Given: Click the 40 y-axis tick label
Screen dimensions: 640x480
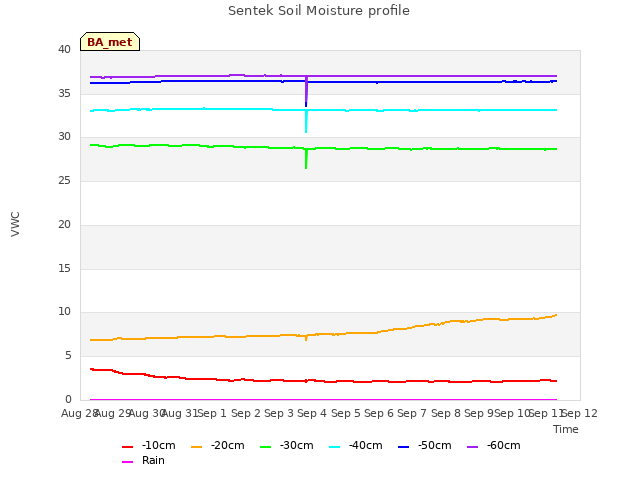Looking at the screenshot, I should (64, 49).
